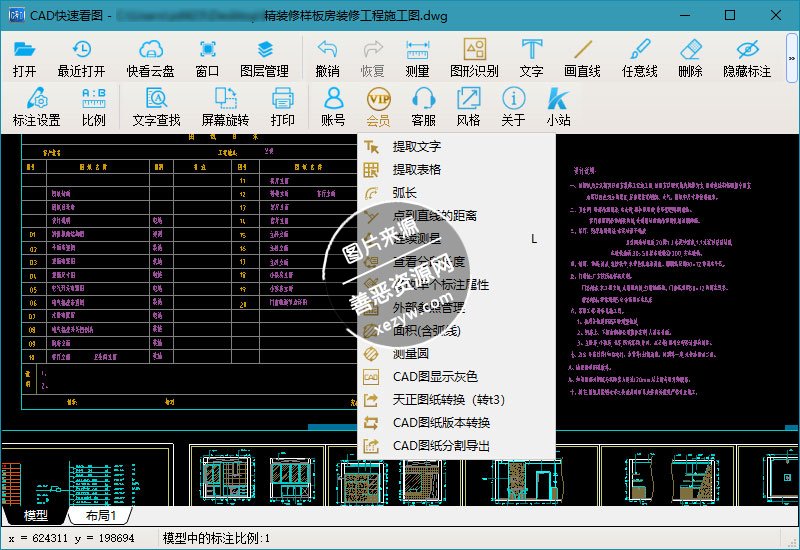Click the x y coordinates readout
800x550 pixels.
71,538
